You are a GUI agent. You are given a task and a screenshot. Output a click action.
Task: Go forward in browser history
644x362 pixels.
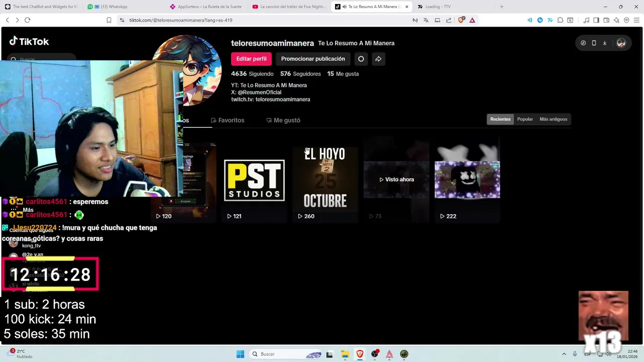[17, 20]
